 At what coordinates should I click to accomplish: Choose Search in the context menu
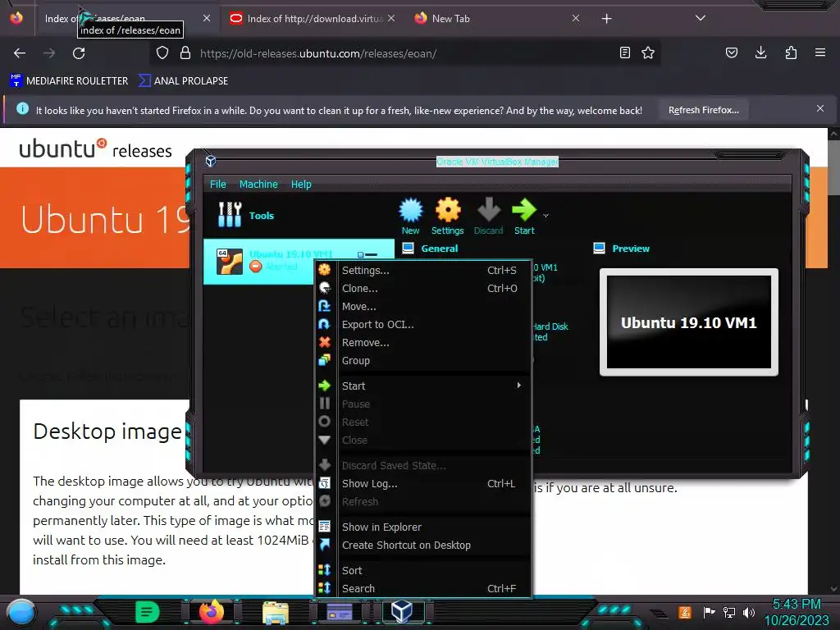coord(423,589)
